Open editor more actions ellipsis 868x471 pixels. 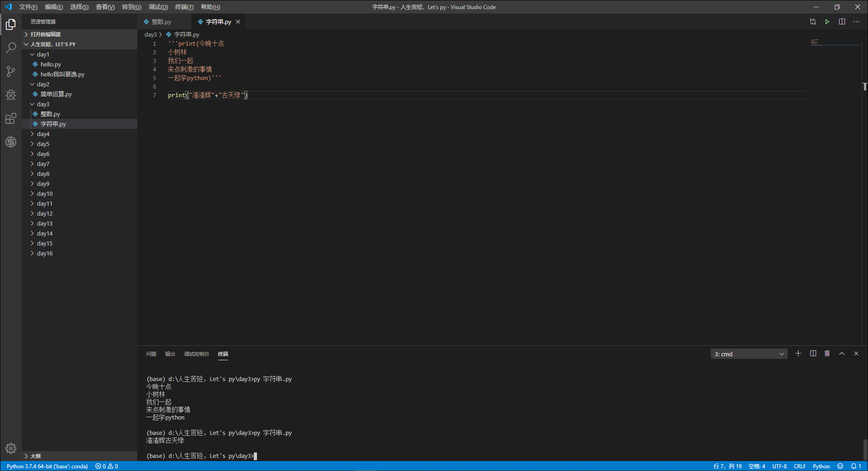[856, 22]
